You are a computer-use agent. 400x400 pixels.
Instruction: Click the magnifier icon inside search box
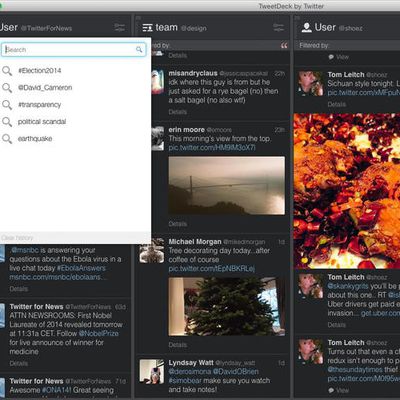coord(139,50)
